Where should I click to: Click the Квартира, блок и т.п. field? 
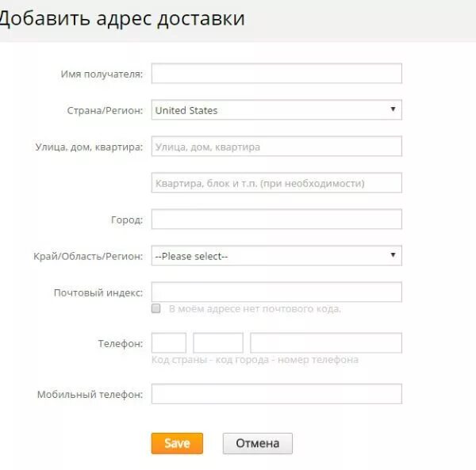pos(277,182)
